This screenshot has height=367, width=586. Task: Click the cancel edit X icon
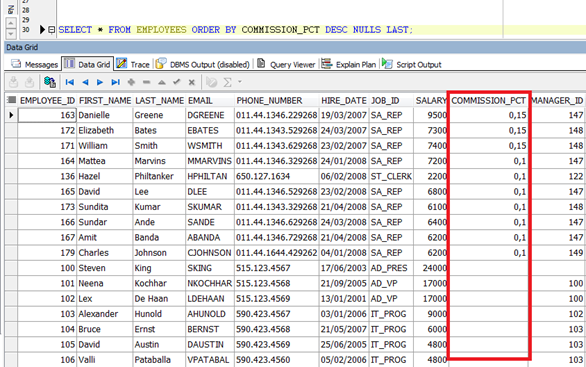192,82
